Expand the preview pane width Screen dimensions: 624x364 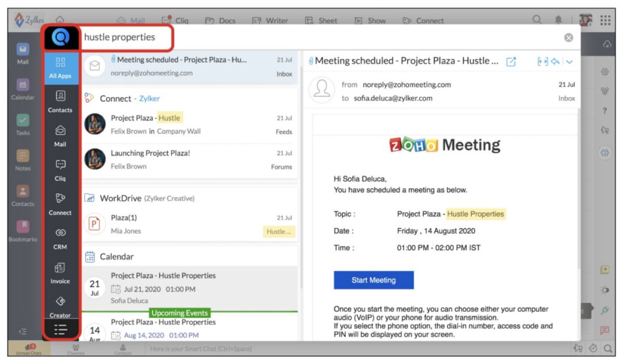[x=543, y=61]
